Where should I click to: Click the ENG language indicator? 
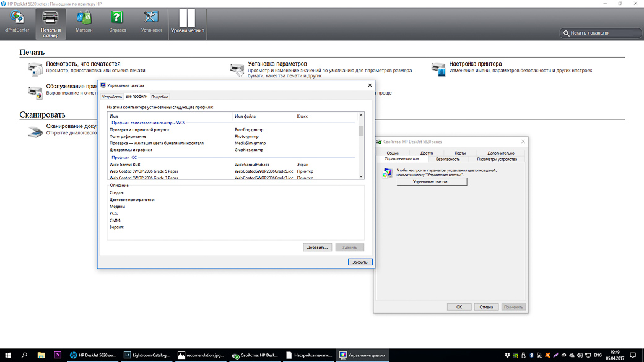pos(598,355)
